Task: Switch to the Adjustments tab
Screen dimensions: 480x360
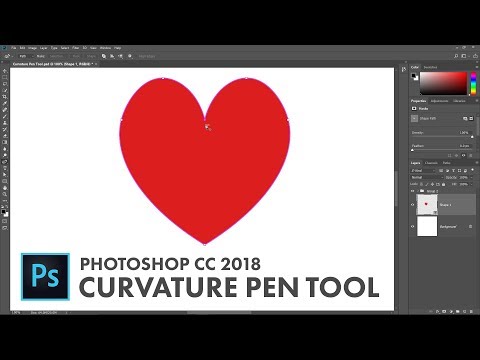Action: pos(439,101)
